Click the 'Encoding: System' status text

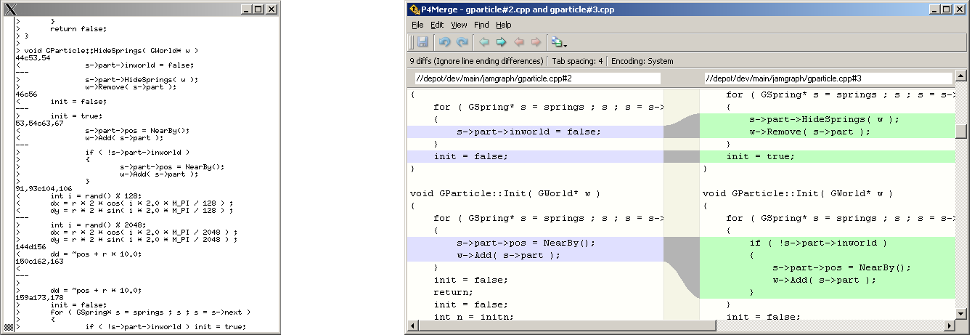coord(642,61)
